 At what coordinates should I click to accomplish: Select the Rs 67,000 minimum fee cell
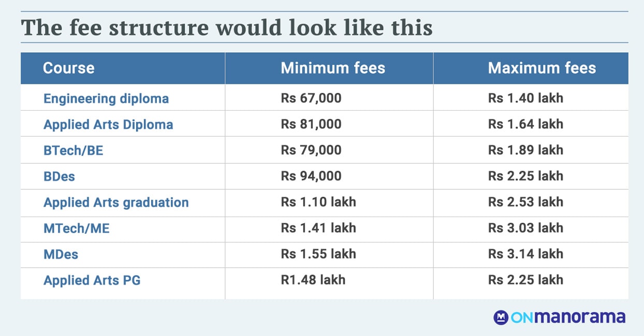point(311,98)
